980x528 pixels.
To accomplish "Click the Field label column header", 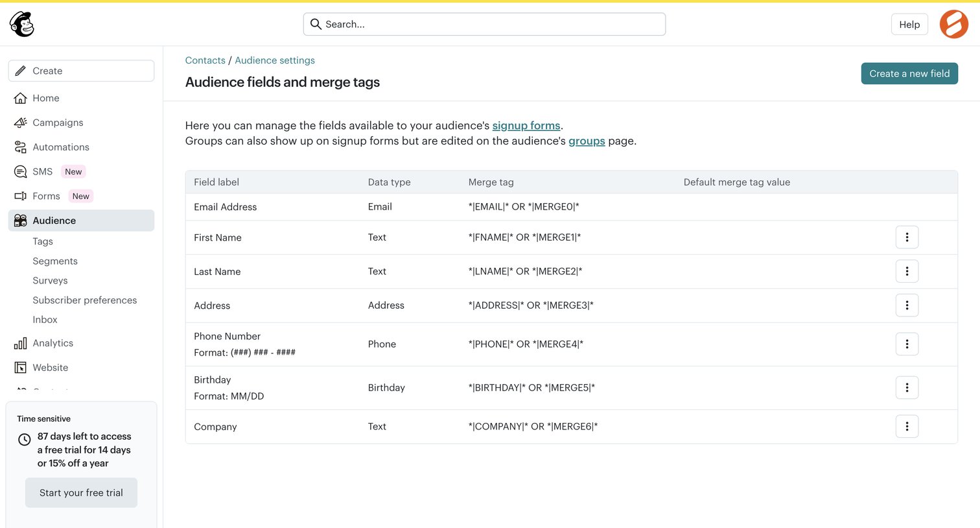I will pyautogui.click(x=216, y=182).
